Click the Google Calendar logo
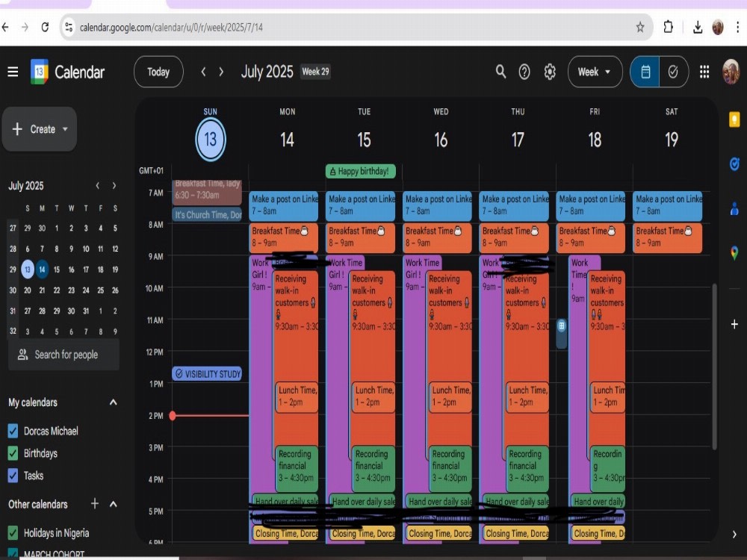The width and height of the screenshot is (747, 560). pyautogui.click(x=40, y=72)
